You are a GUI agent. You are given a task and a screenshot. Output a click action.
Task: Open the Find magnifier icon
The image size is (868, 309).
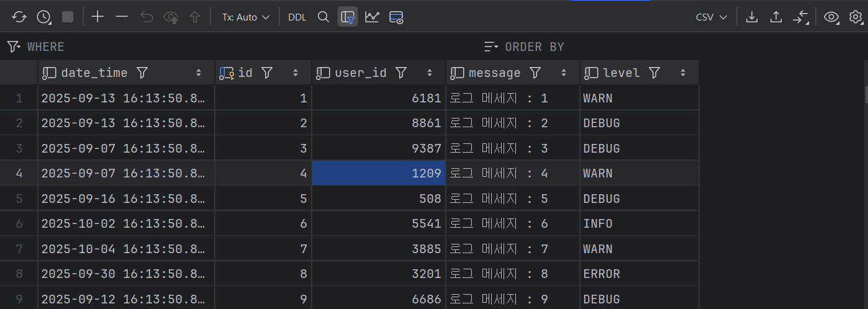click(x=323, y=17)
